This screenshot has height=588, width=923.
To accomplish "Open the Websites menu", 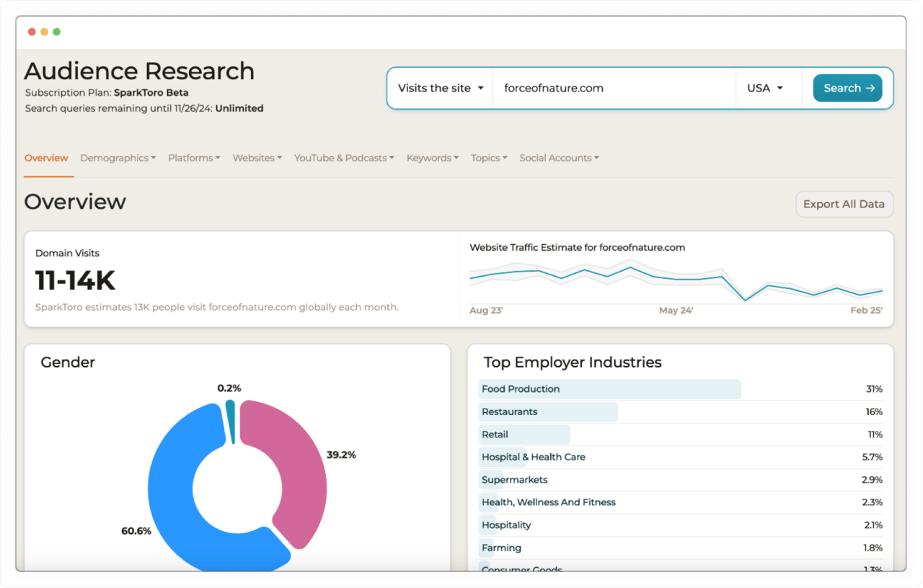I will (257, 158).
